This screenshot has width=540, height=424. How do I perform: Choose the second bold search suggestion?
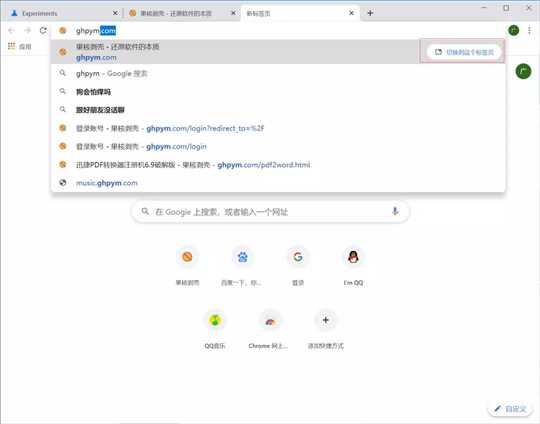[278, 110]
